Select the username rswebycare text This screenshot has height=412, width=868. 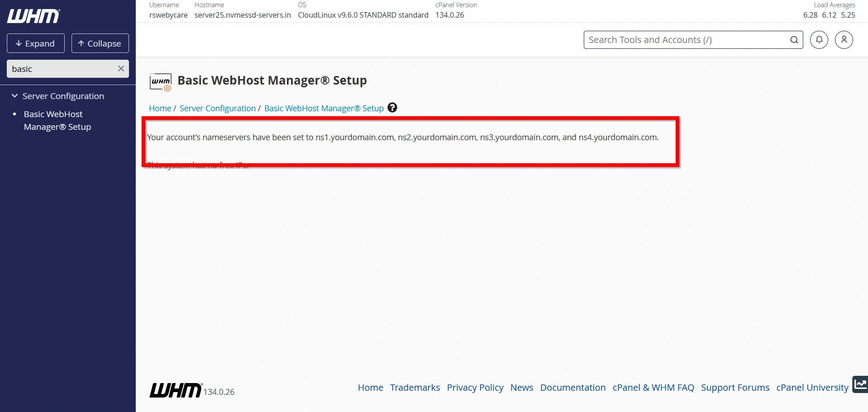tap(168, 15)
